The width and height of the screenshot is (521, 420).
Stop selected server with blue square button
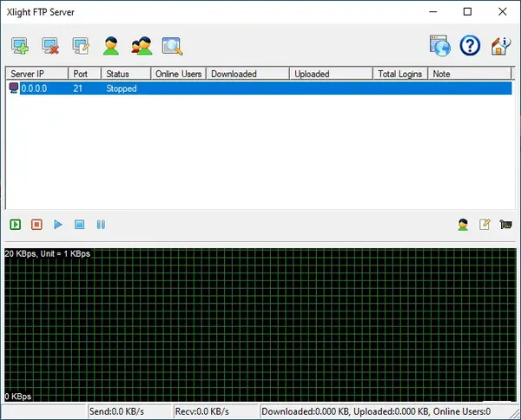[79, 225]
